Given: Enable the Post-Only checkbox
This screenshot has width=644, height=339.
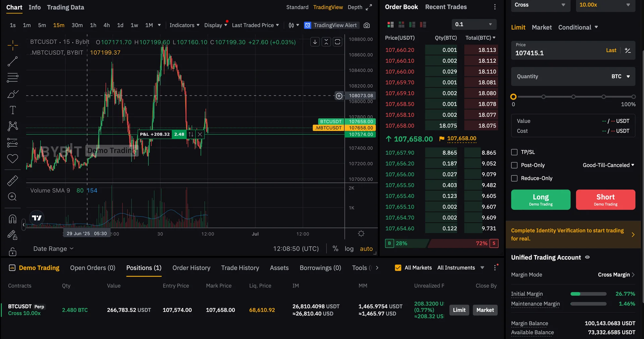Looking at the screenshot, I should point(514,165).
